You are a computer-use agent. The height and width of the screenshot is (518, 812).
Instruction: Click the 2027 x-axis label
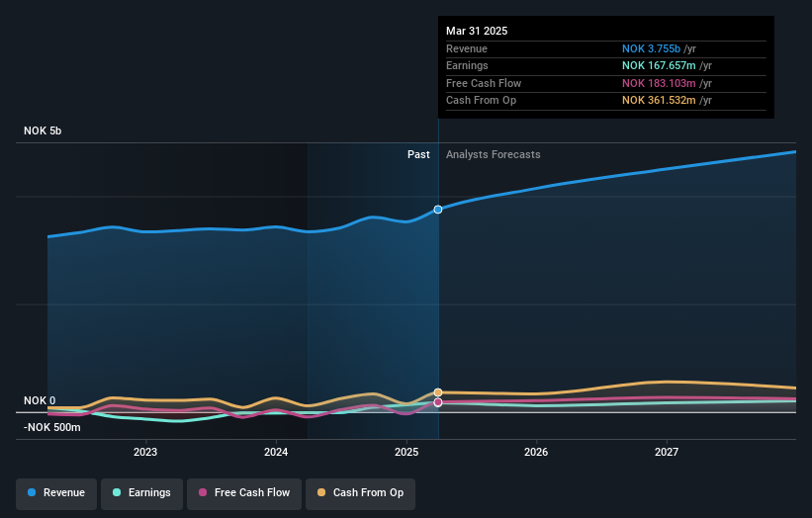point(667,452)
